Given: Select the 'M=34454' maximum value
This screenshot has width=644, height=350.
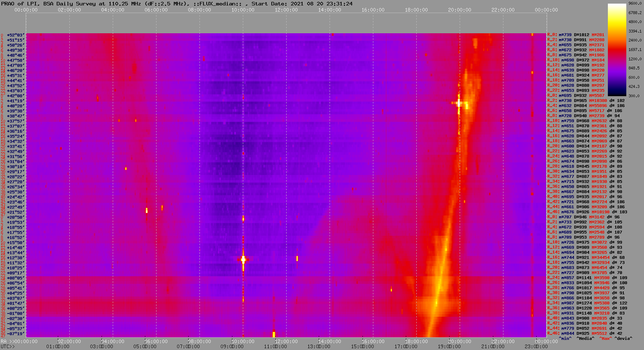Looking at the screenshot, I should [x=601, y=258].
